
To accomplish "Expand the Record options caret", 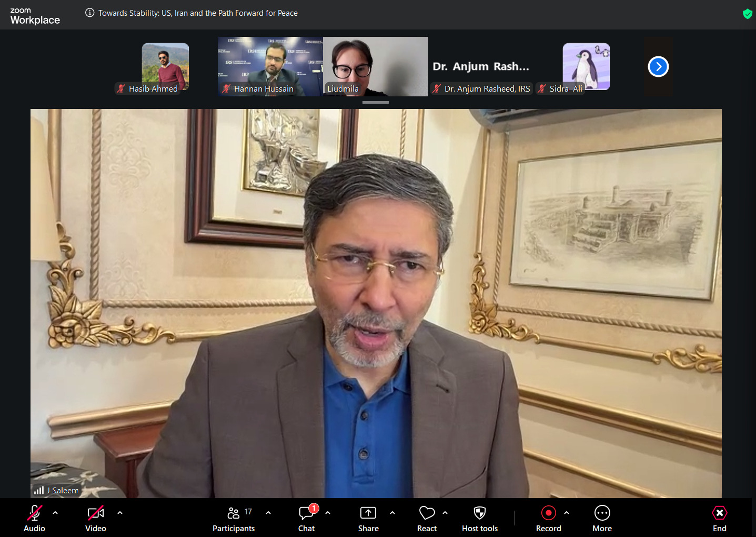I will [x=567, y=512].
